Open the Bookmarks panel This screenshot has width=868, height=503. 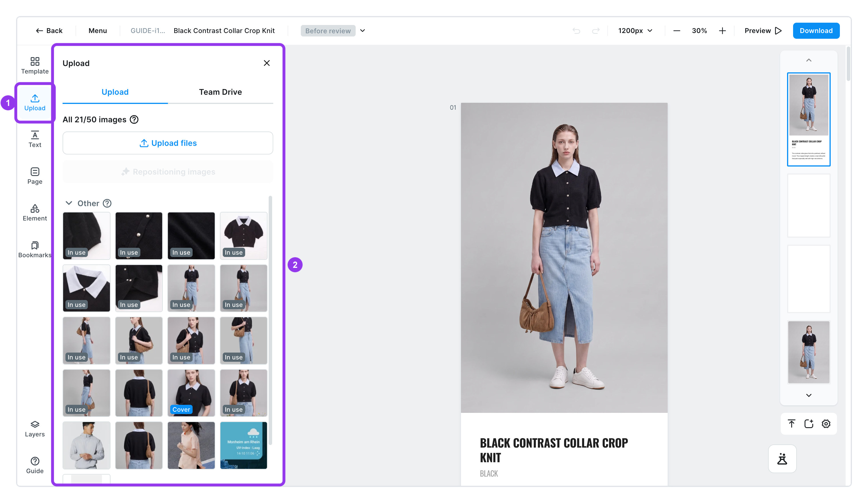(35, 249)
